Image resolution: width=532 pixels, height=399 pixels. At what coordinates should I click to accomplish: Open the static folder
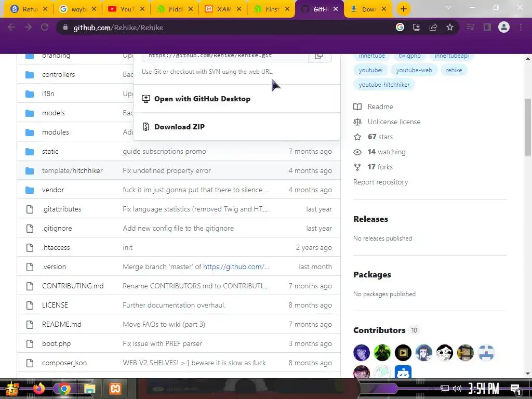click(50, 152)
